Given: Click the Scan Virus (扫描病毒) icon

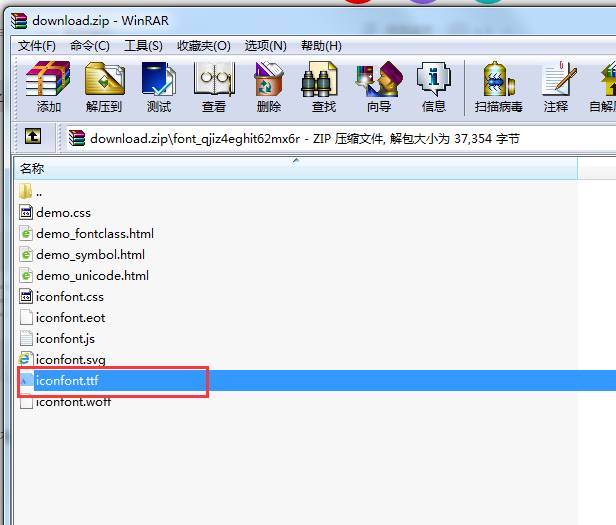Looking at the screenshot, I should pos(499,79).
